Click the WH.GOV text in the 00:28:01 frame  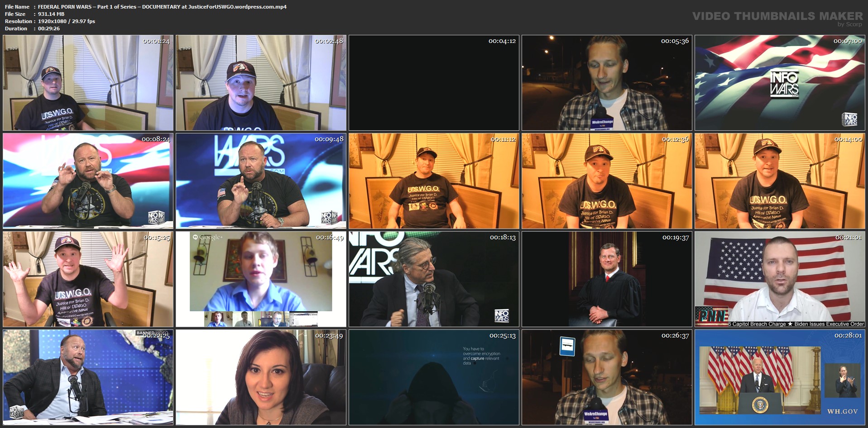(843, 411)
